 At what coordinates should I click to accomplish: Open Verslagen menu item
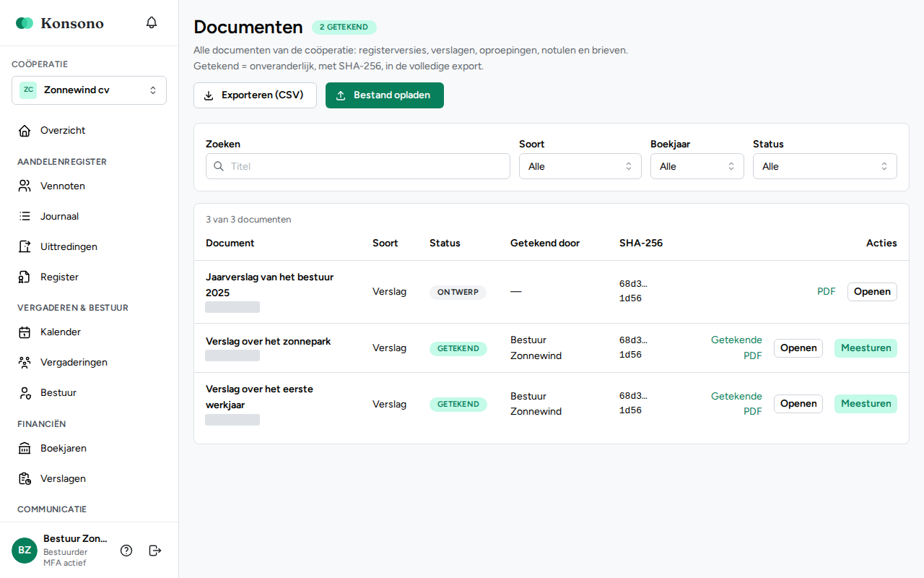[89, 479]
